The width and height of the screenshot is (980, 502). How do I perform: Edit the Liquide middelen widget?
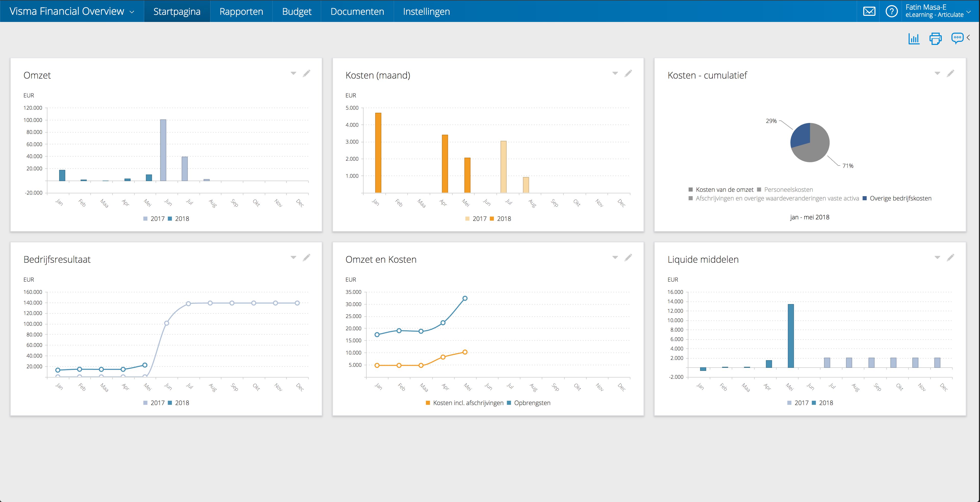pyautogui.click(x=950, y=258)
